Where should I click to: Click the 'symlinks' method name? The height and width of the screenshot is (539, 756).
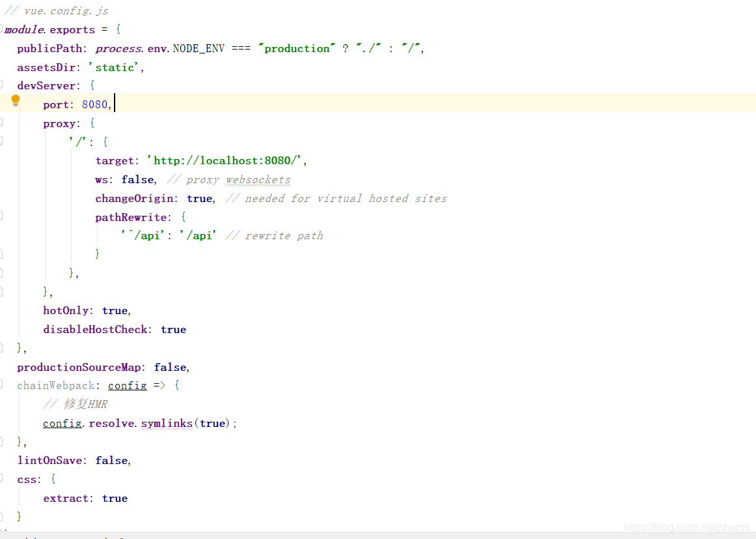166,423
